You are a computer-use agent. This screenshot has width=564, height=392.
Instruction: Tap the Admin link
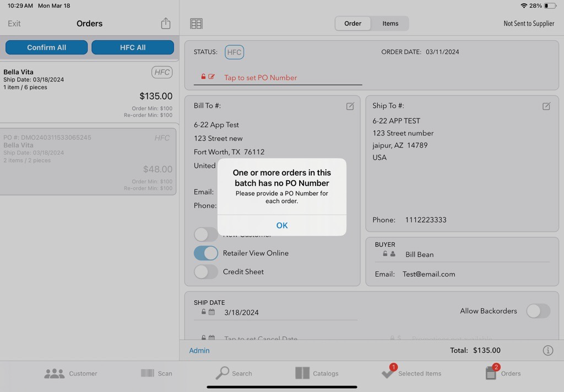tap(199, 350)
